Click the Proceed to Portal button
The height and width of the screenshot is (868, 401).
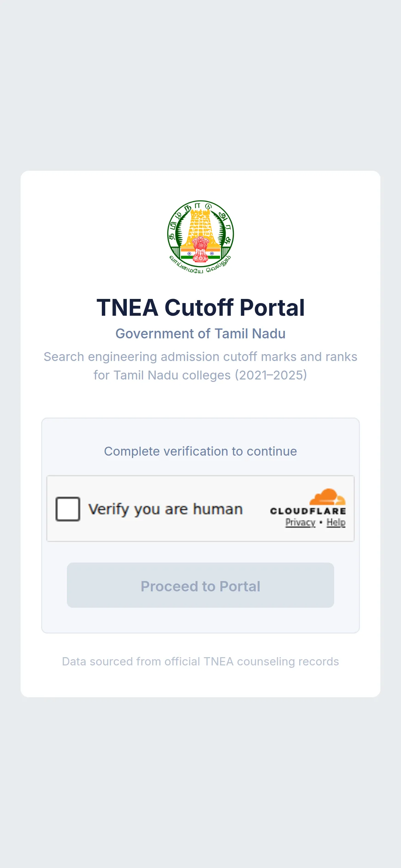200,585
